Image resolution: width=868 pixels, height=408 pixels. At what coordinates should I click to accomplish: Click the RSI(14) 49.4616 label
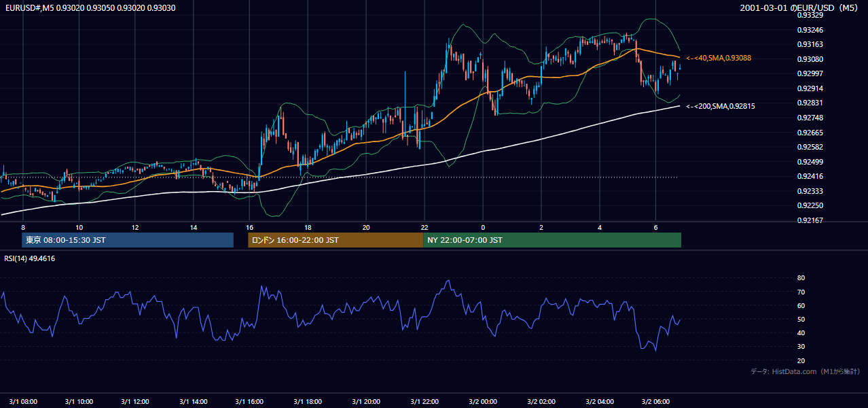pyautogui.click(x=30, y=258)
